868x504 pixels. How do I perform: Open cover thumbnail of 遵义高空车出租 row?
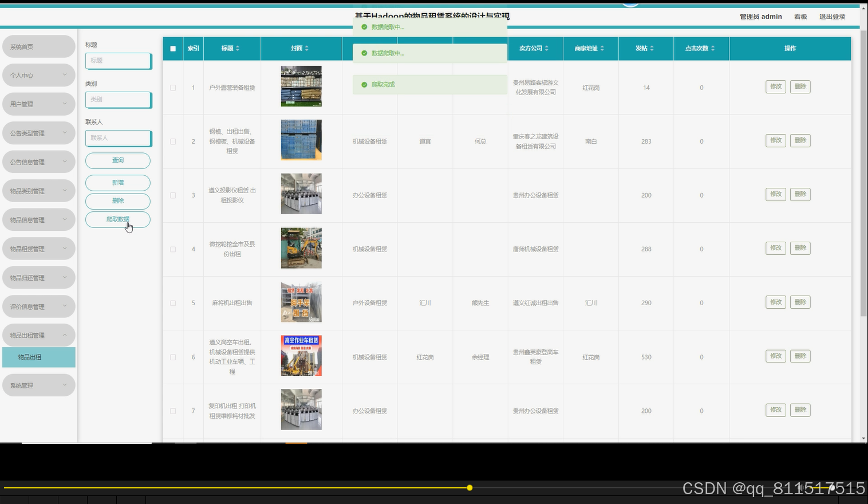(301, 356)
